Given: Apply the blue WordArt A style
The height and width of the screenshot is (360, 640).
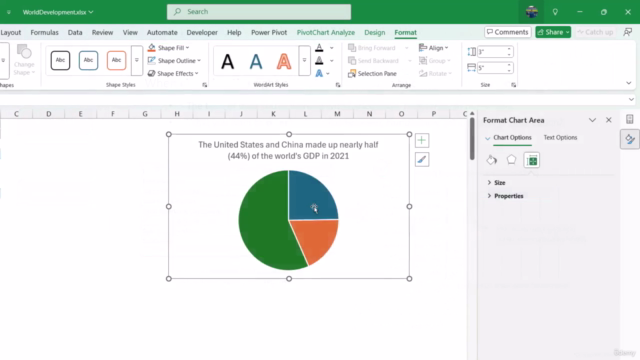Looking at the screenshot, I should pos(256,62).
